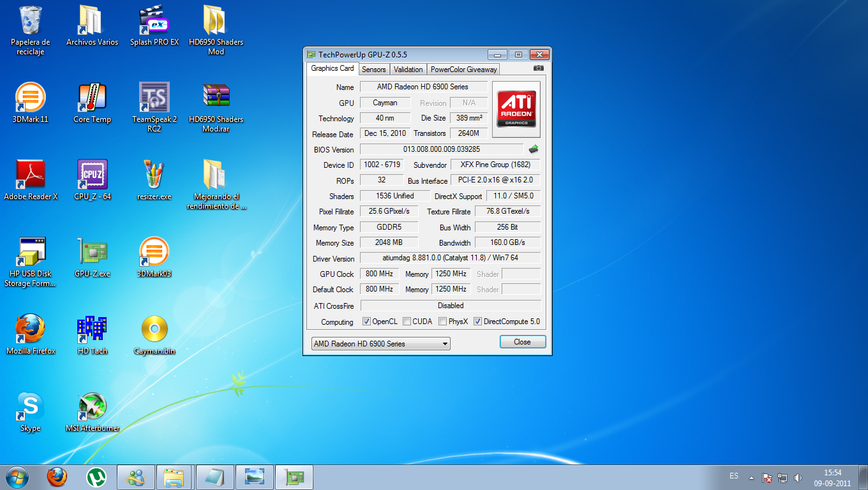868x490 pixels.
Task: Click the Action Center flag tray icon
Action: click(x=768, y=477)
